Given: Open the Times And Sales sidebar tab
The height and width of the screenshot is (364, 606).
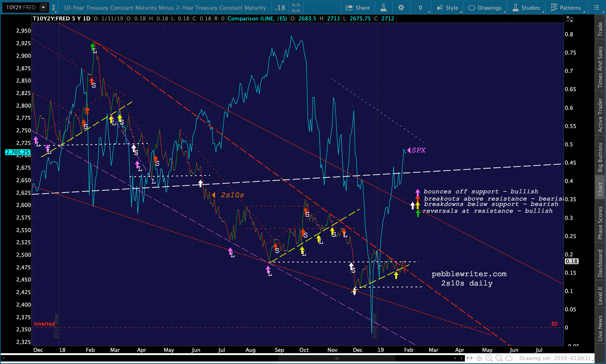Looking at the screenshot, I should click(600, 67).
